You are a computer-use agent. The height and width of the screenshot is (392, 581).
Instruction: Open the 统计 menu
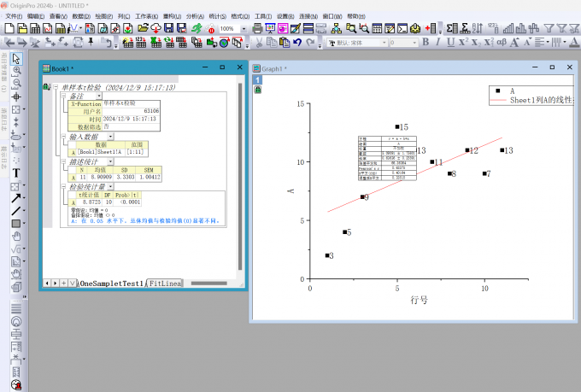pos(218,16)
